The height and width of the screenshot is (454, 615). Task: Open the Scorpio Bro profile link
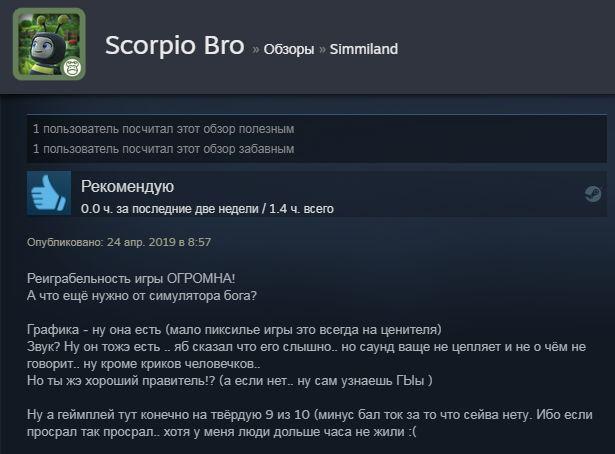[x=175, y=45]
